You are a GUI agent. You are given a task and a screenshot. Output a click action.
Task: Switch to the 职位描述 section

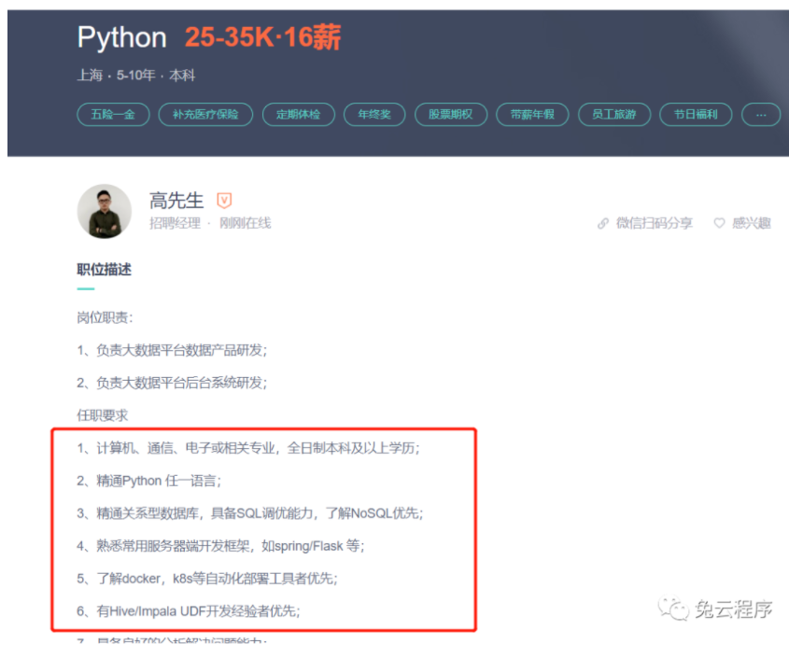tap(106, 271)
